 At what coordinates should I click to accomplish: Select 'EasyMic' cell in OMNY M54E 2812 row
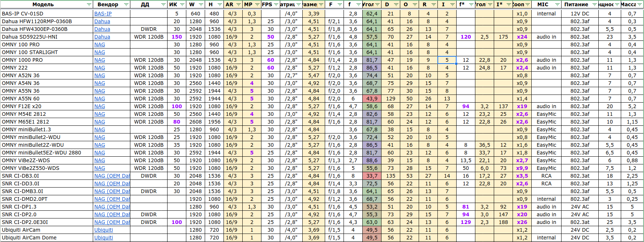[x=546, y=114]
